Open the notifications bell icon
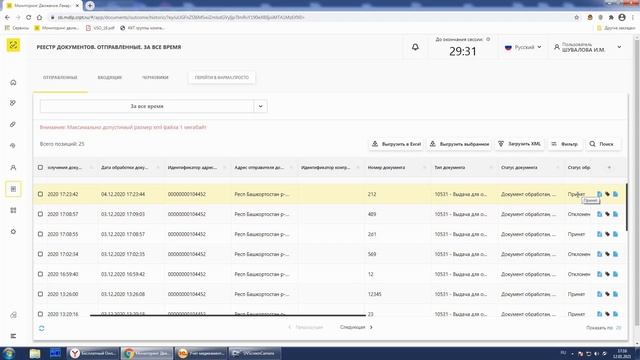Viewport: 640px width, 360px height. (x=415, y=47)
